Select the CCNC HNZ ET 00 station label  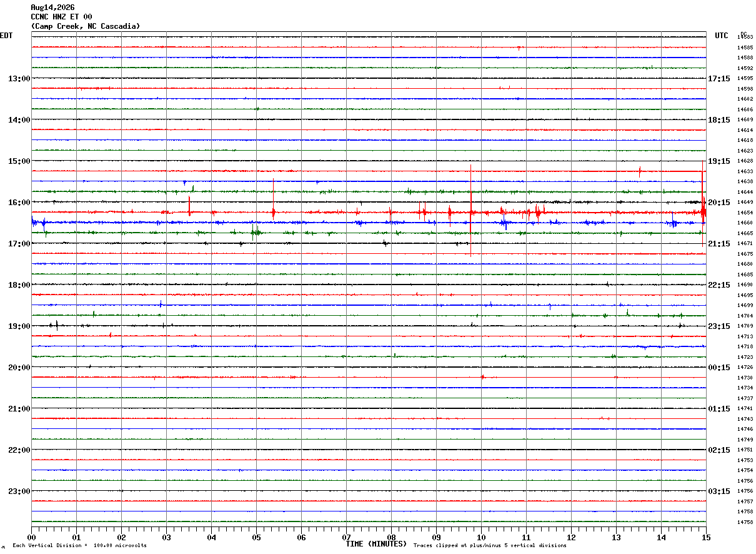[61, 17]
